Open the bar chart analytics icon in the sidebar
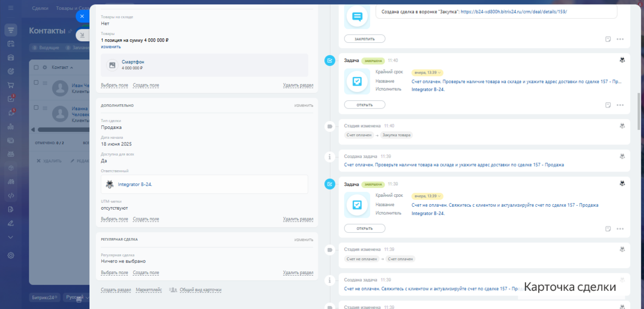 [x=11, y=126]
